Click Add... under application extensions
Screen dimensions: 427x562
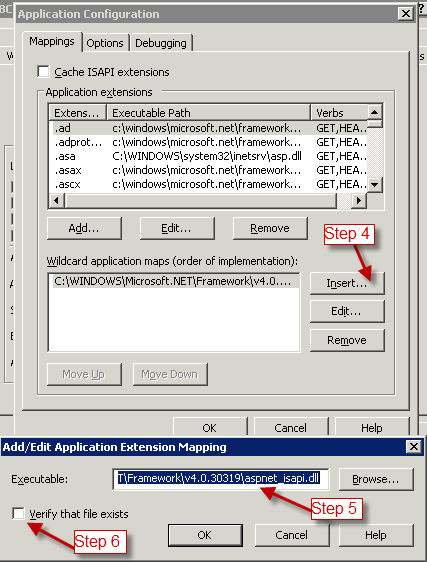pos(84,228)
